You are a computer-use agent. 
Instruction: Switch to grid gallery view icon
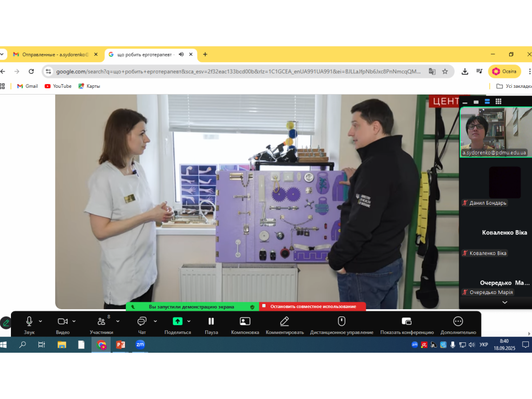498,101
